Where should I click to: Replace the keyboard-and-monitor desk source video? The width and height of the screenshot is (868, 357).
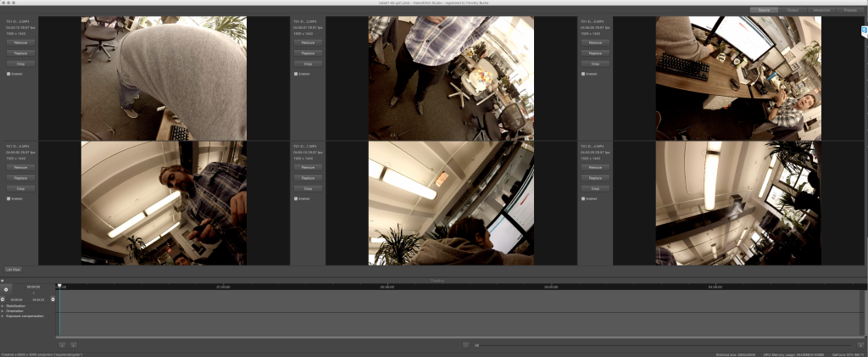(x=595, y=53)
